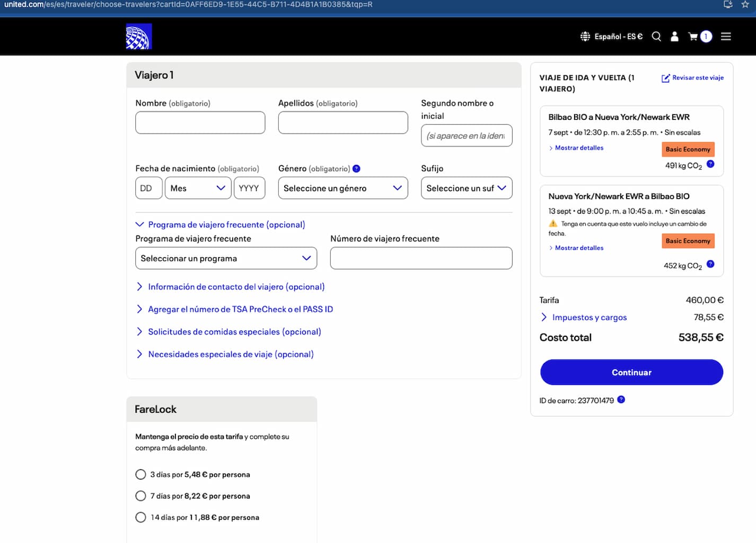This screenshot has width=756, height=543.
Task: Click the Viajero 1 section heading
Action: [x=154, y=75]
